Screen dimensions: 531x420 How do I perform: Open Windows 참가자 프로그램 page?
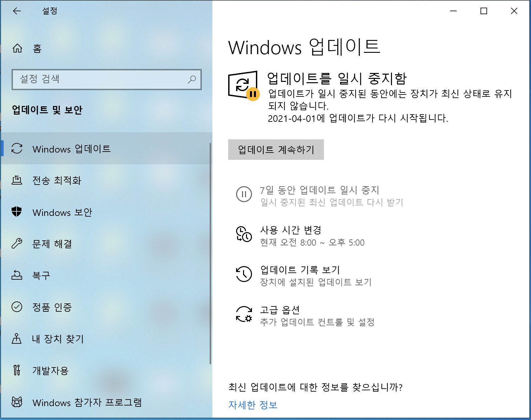coord(106,402)
